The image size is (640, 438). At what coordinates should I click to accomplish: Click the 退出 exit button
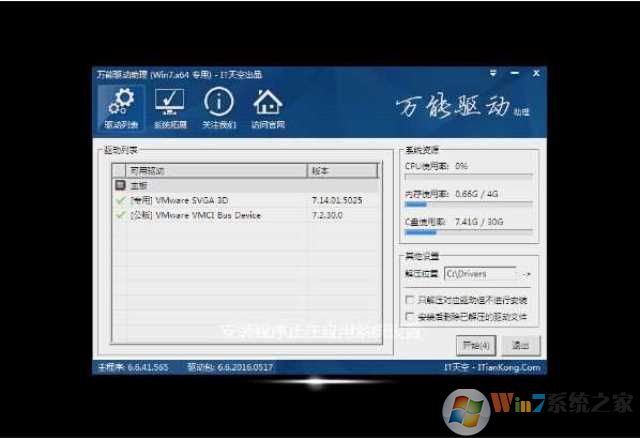pyautogui.click(x=520, y=346)
